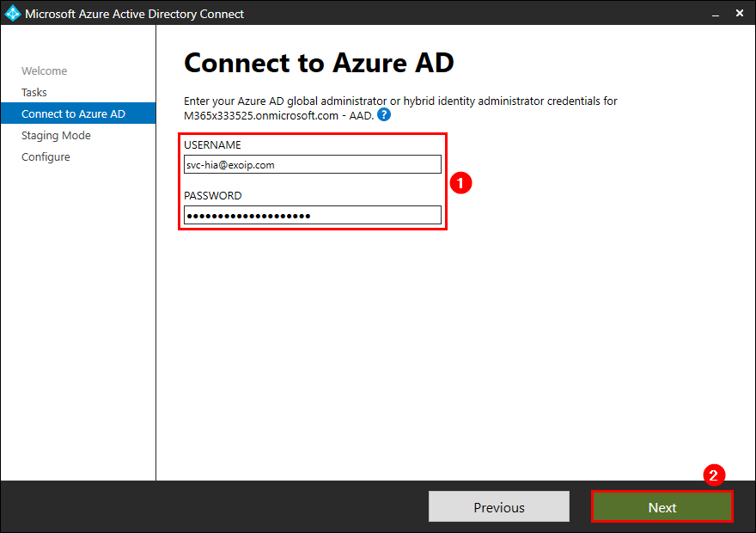
Task: Click the USERNAME field label
Action: (x=212, y=145)
